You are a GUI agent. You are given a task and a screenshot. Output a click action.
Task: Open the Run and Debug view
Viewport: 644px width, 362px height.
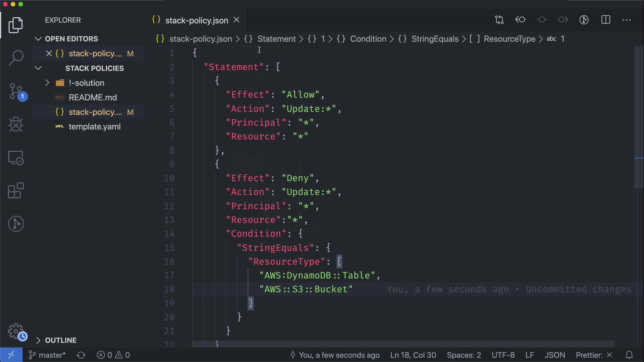click(16, 124)
